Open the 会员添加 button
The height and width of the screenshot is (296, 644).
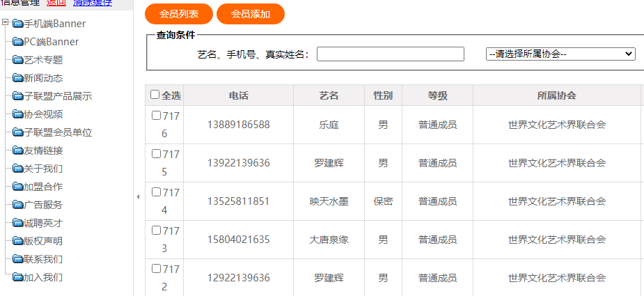pyautogui.click(x=251, y=14)
